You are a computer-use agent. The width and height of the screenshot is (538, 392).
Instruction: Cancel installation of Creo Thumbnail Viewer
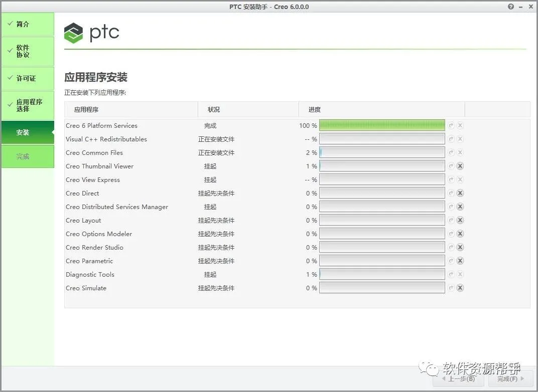460,166
